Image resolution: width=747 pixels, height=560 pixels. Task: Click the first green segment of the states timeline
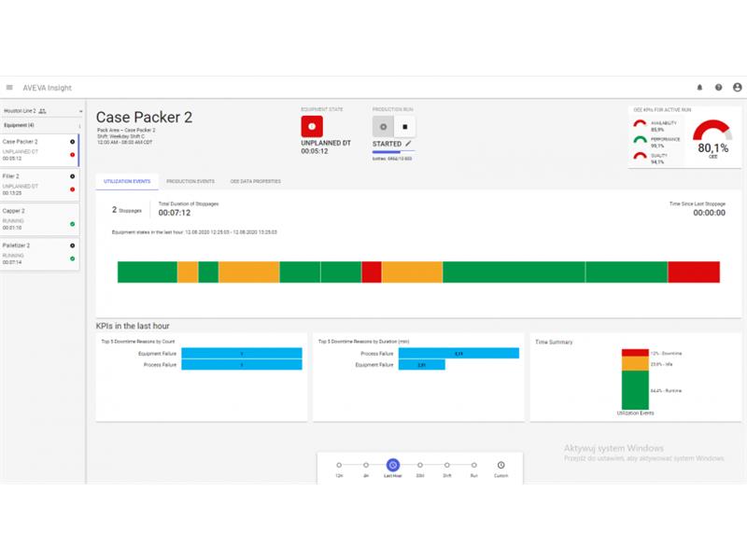[x=148, y=272]
